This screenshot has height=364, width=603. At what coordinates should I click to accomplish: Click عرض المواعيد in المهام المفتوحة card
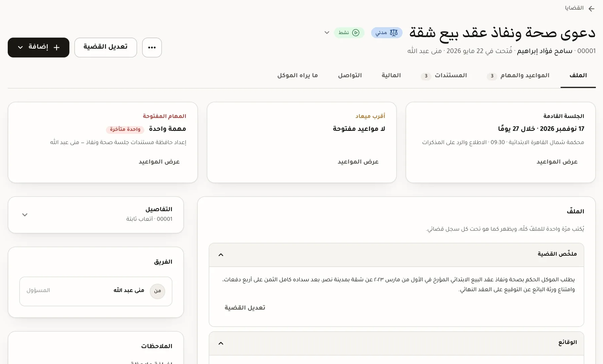(x=159, y=162)
